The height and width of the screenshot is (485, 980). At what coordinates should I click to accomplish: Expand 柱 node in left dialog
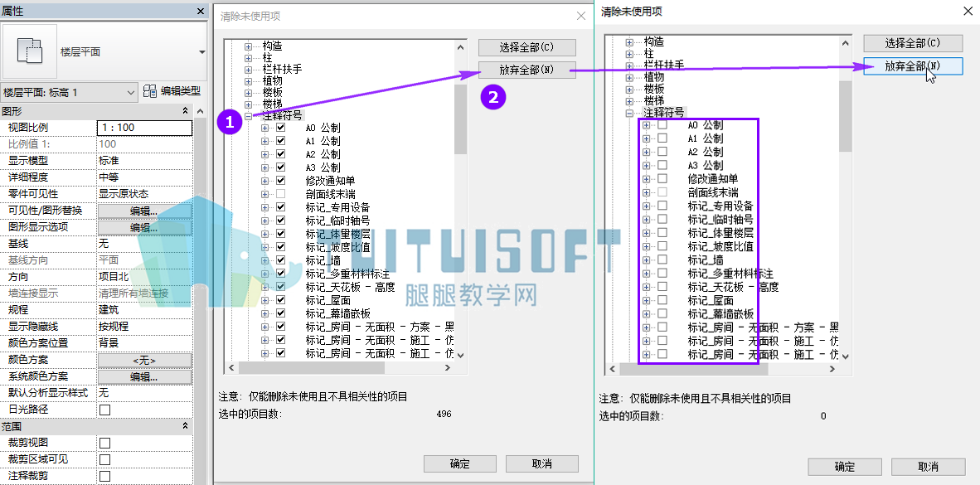(249, 57)
